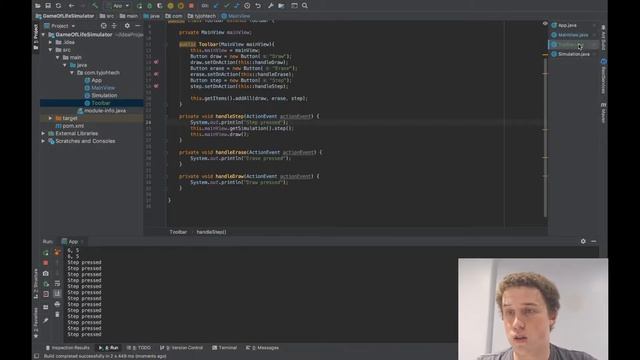The width and height of the screenshot is (640, 360).
Task: Rerun App using green icon in Run panel
Action: click(x=46, y=253)
